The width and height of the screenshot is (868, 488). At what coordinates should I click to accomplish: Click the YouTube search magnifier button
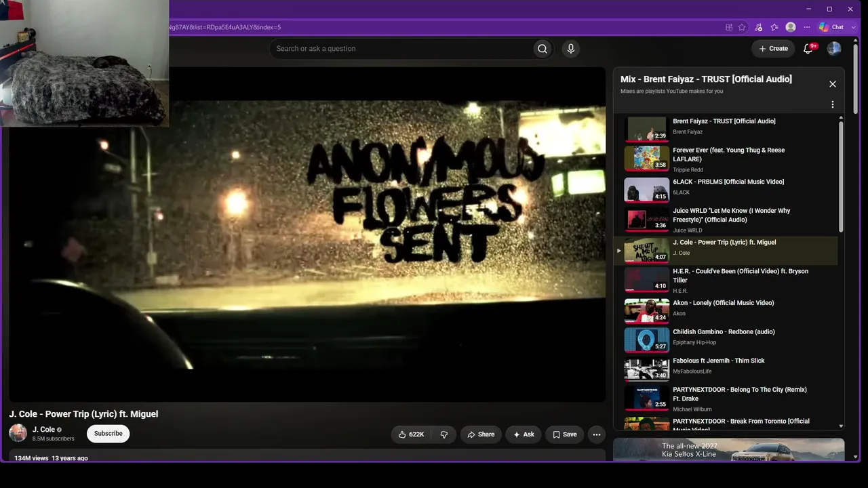pyautogui.click(x=542, y=49)
